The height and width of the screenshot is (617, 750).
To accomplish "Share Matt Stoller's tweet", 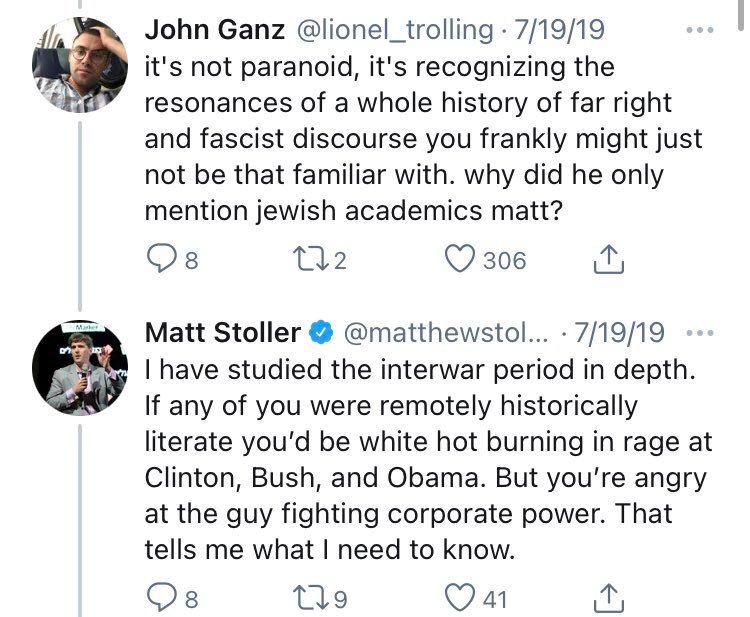I will (610, 599).
